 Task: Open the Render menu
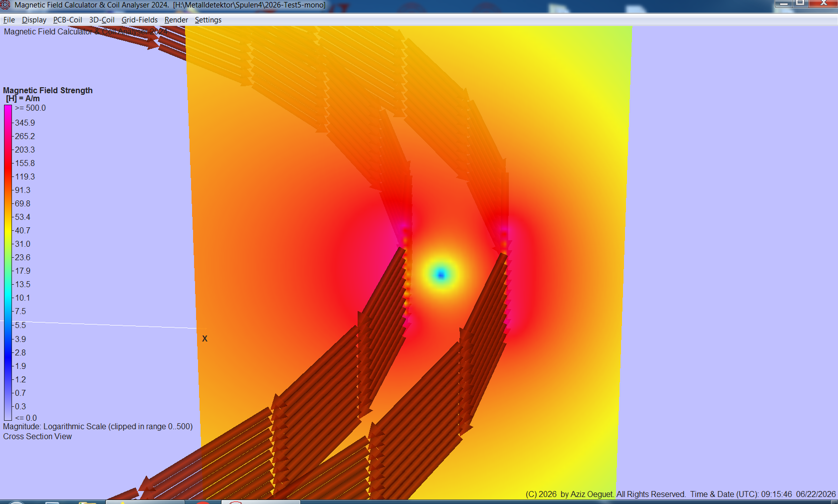(x=176, y=20)
